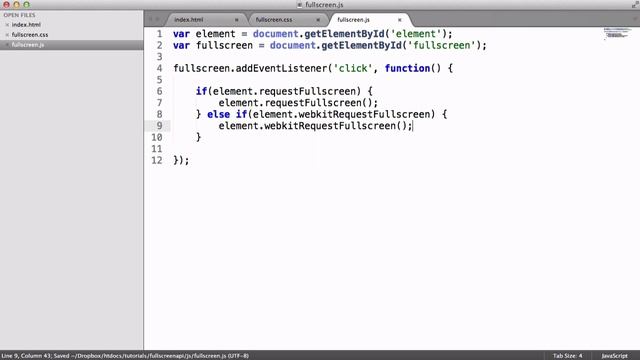Screen dimensions: 640x360
Task: Click the function keyword on line 4
Action: pos(407,68)
